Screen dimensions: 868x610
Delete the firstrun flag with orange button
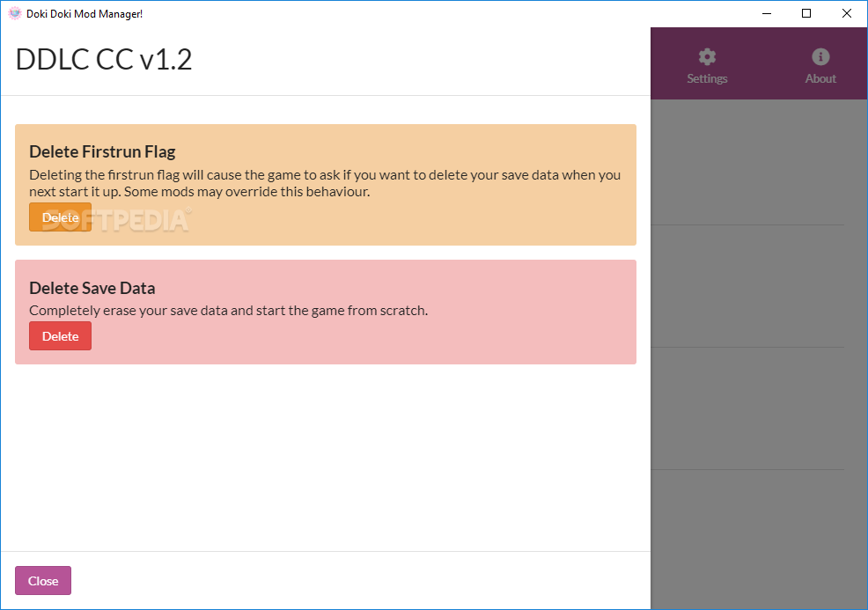[61, 217]
